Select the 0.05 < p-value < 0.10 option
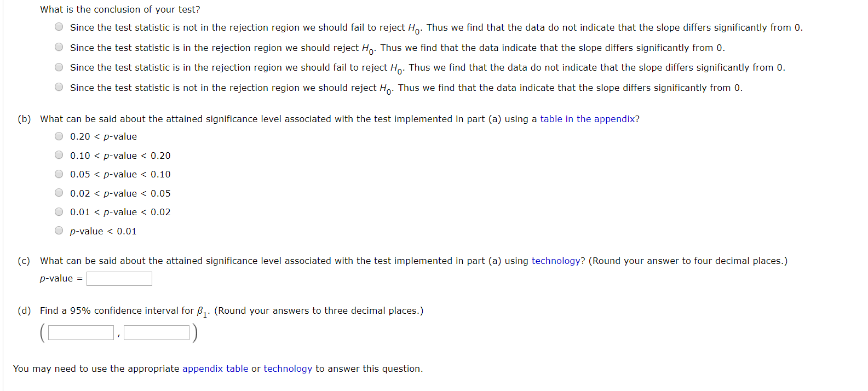868x391 pixels. point(59,174)
